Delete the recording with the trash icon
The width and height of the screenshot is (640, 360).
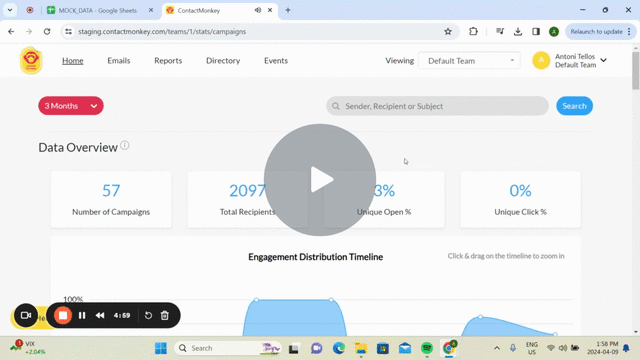coord(164,316)
